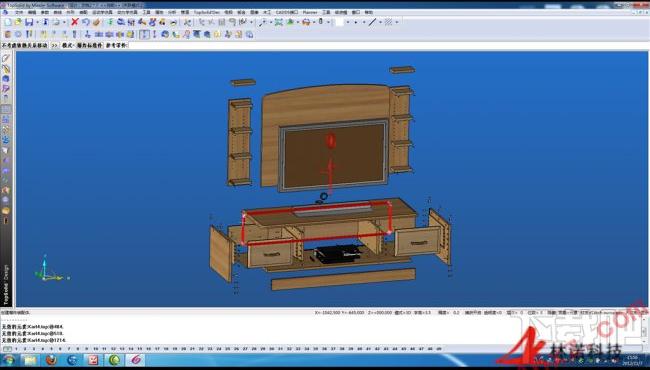Click the floppy disk Save icon
Image resolution: width=650 pixels, height=370 pixels.
[x=29, y=22]
